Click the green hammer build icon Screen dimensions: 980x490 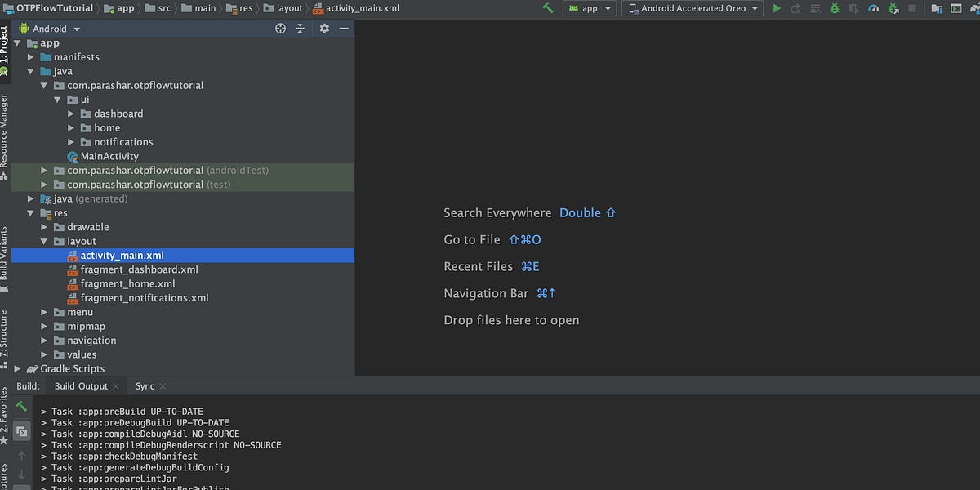[547, 8]
